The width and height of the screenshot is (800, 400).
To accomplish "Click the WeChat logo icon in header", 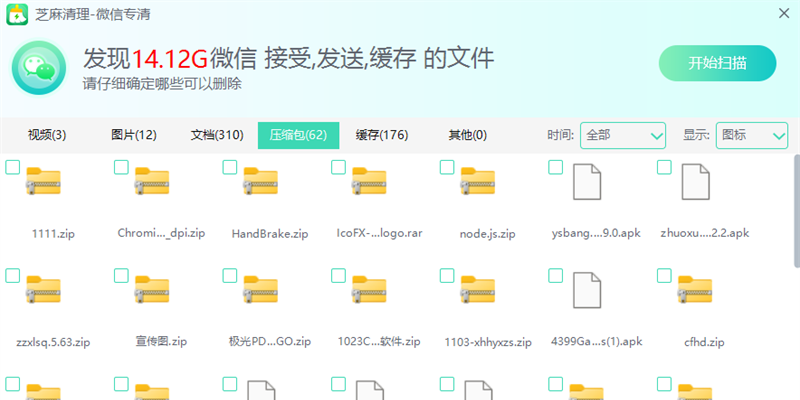I will coord(39,67).
